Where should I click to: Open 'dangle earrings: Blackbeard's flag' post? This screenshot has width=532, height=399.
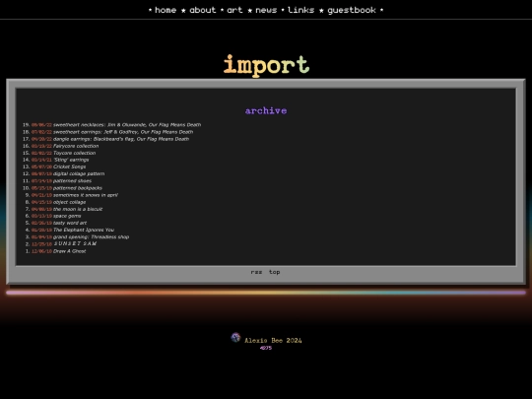(121, 139)
